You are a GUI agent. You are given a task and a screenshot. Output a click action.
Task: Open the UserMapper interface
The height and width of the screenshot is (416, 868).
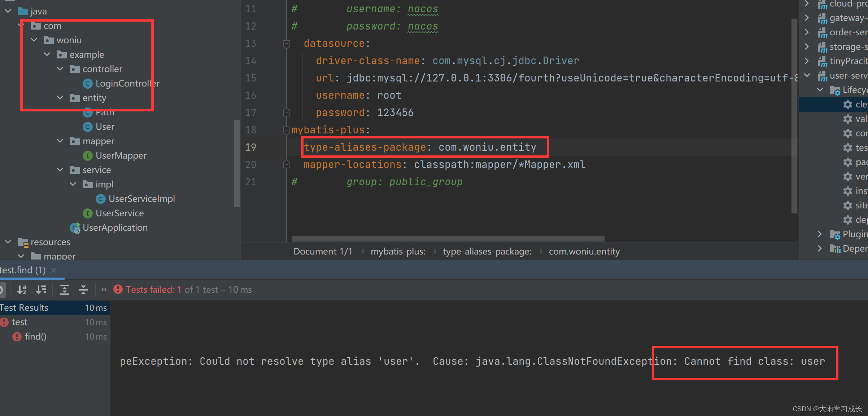tap(121, 155)
